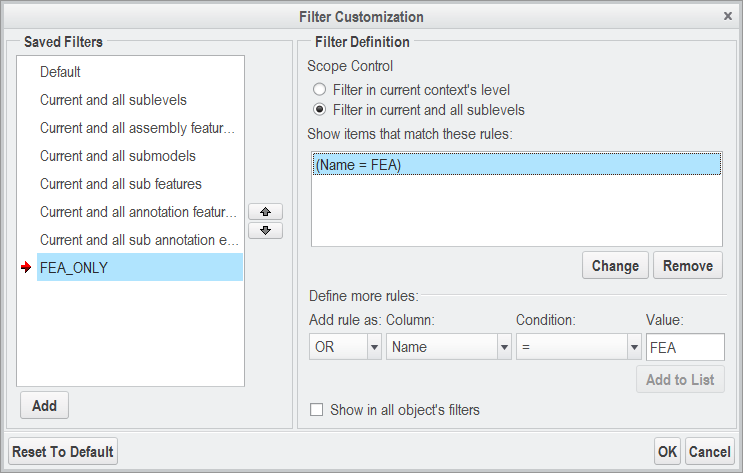Enable Show in all object's filters
This screenshot has height=473, width=743.
317,410
